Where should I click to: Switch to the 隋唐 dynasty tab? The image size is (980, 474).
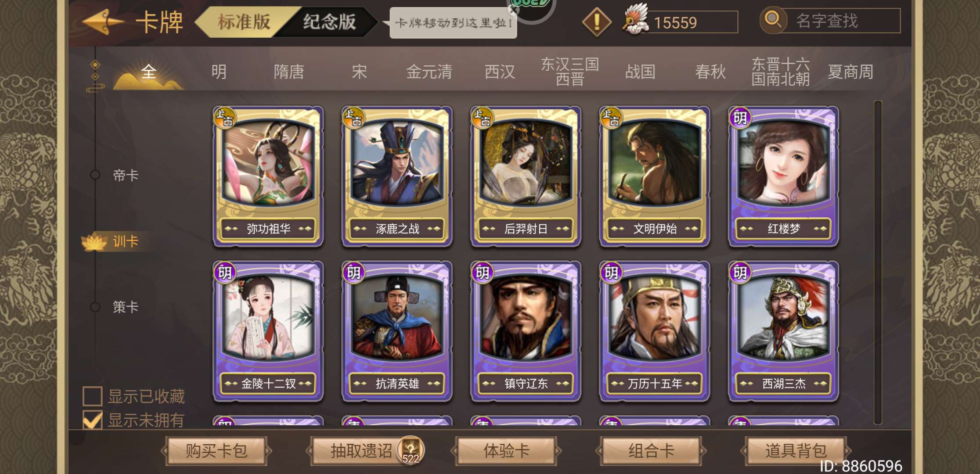coord(288,72)
